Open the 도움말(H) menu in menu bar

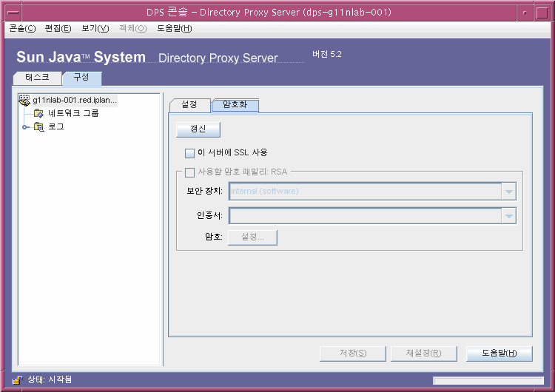click(x=174, y=28)
